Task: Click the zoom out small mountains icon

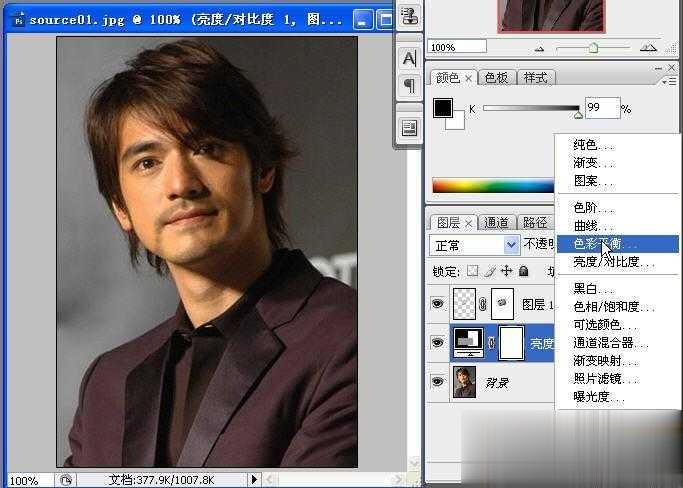Action: click(541, 47)
